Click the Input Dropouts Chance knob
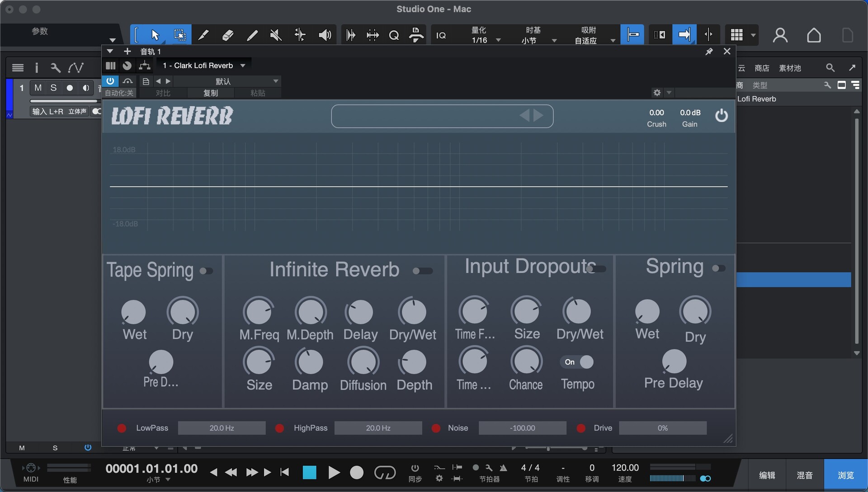 pyautogui.click(x=526, y=361)
